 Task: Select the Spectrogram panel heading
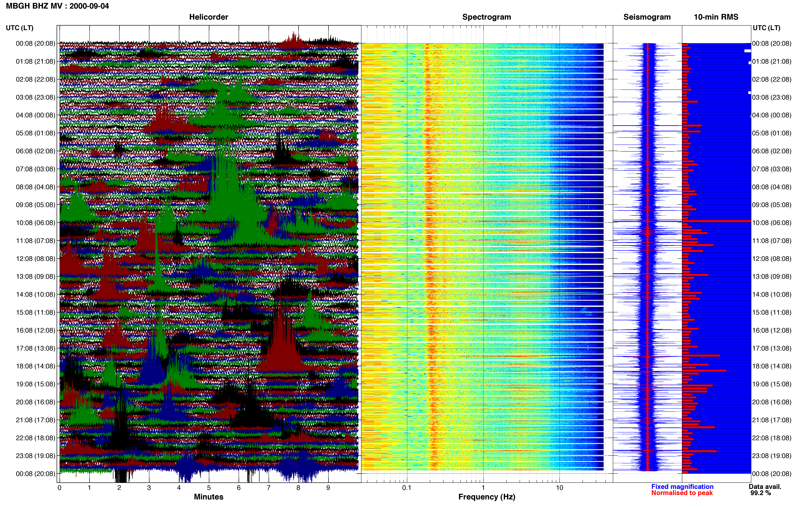click(x=487, y=17)
